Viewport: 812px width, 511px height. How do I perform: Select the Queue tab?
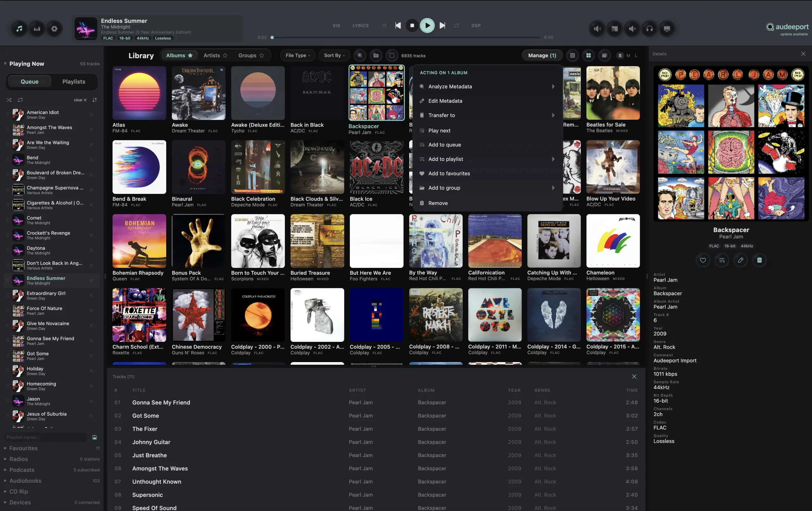[x=29, y=82]
